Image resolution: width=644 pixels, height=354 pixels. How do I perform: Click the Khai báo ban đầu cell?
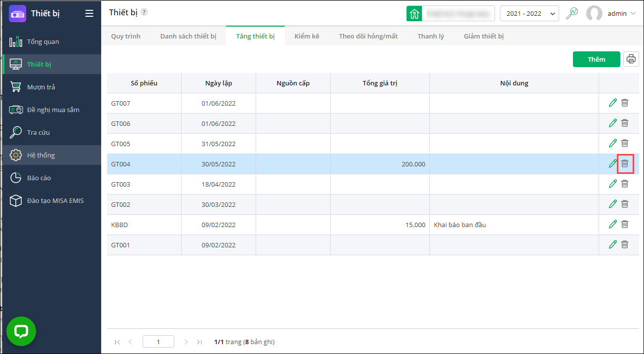pos(514,225)
